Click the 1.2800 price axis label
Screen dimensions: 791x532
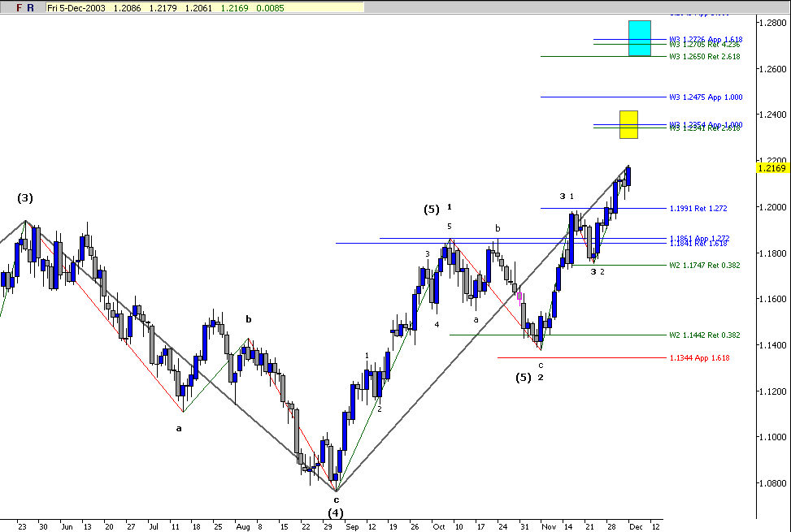coord(773,23)
